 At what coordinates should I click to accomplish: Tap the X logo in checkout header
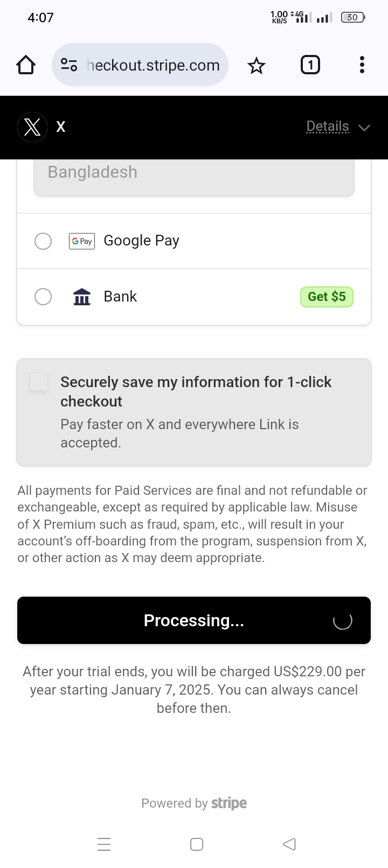tap(32, 127)
